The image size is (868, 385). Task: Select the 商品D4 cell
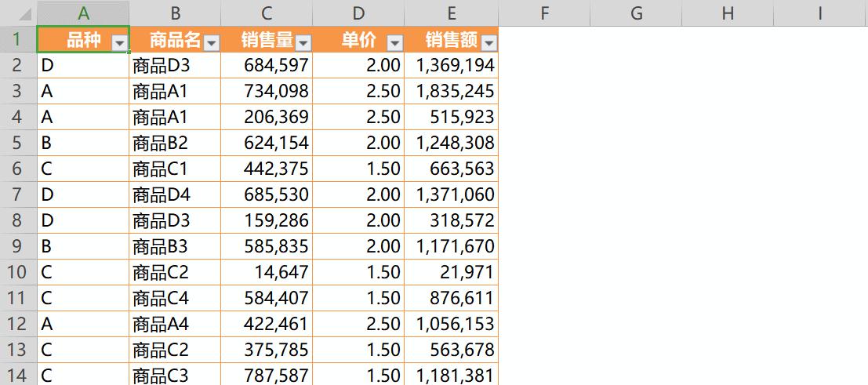coord(175,195)
